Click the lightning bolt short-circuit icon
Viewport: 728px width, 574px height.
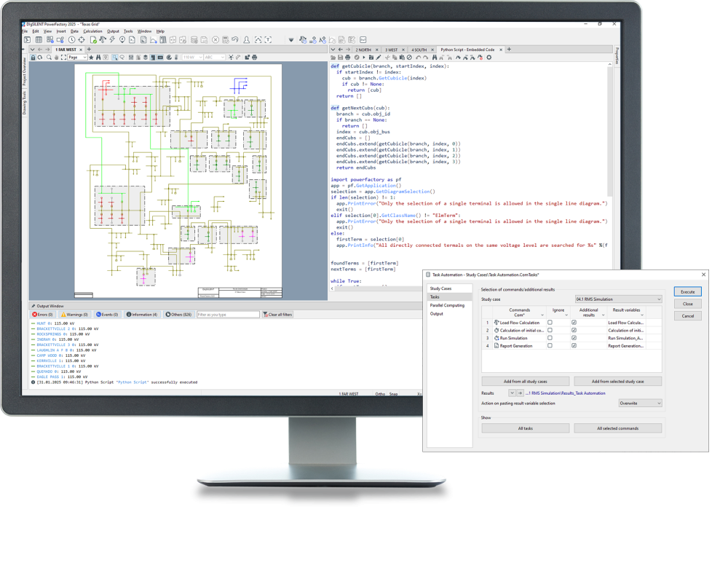112,40
